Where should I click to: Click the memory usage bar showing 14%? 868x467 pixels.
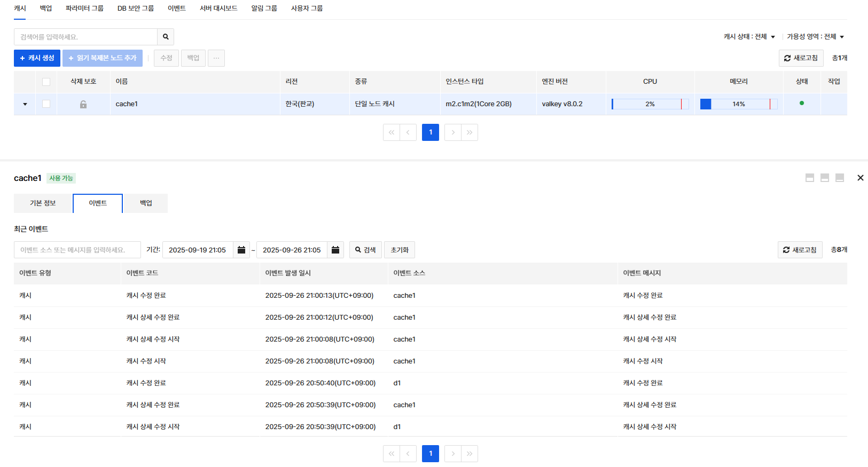click(738, 104)
